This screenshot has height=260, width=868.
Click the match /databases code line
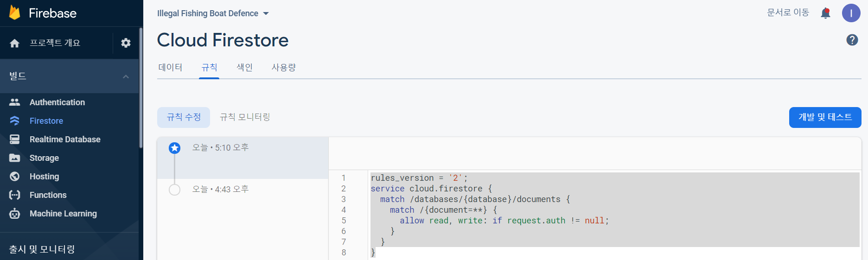(x=475, y=199)
